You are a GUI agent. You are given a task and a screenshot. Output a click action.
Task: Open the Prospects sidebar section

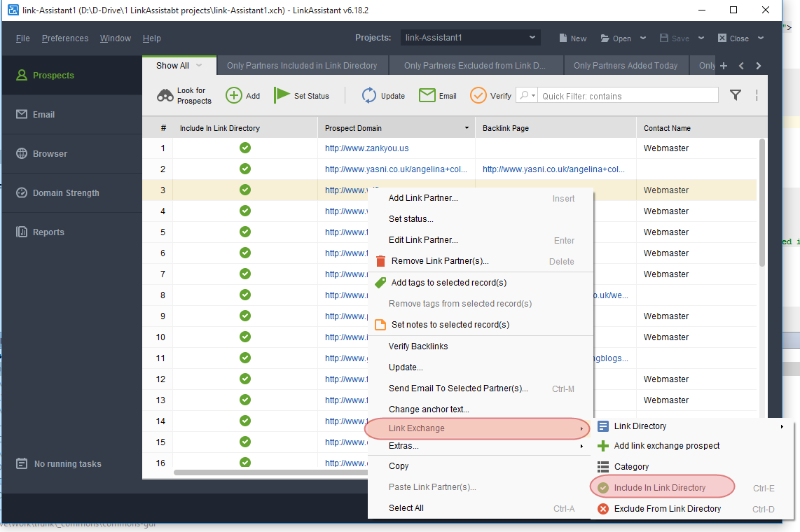72,76
